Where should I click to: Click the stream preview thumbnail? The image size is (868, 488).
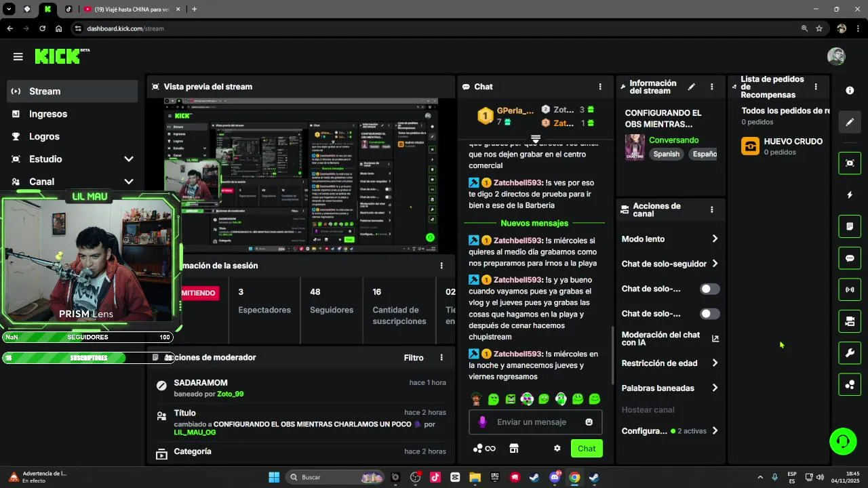coord(301,174)
